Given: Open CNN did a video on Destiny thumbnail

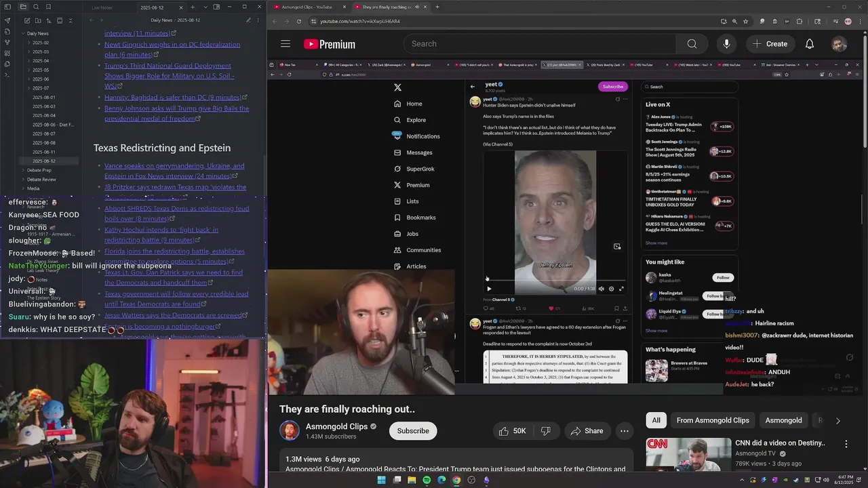Looking at the screenshot, I should tap(688, 453).
